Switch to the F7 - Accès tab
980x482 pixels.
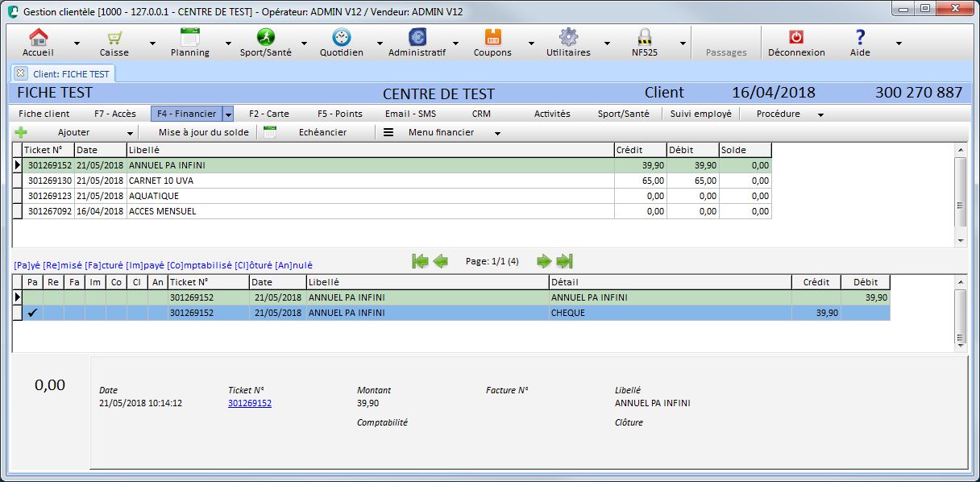tap(114, 114)
